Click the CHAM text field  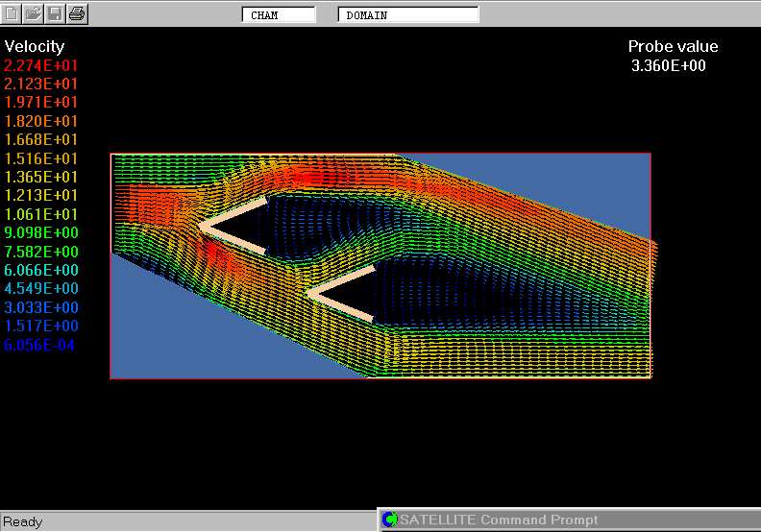click(x=278, y=14)
